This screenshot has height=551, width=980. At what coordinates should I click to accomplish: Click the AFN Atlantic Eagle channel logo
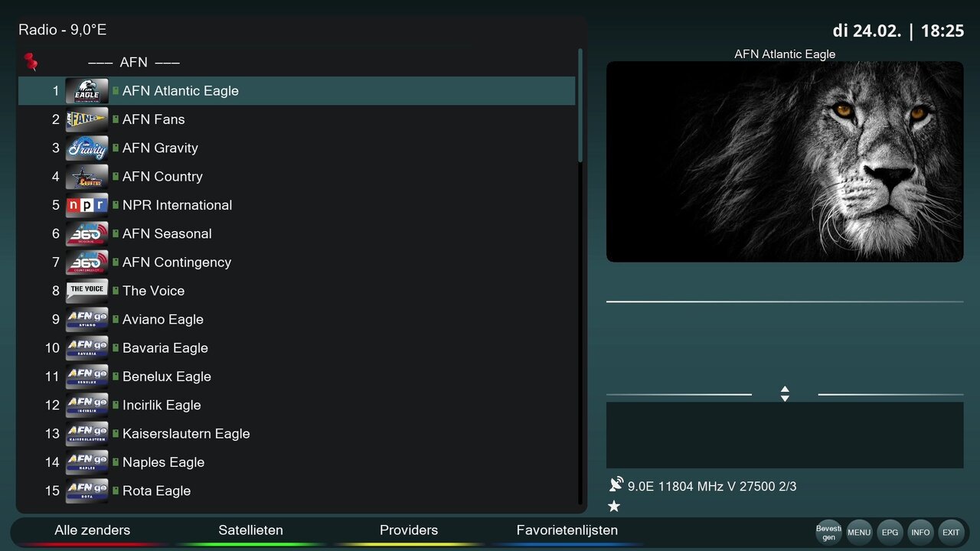[87, 91]
